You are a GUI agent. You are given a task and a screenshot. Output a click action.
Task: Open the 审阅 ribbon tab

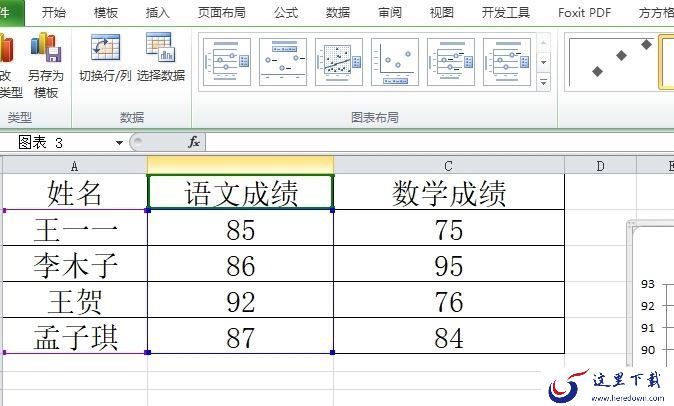click(390, 12)
